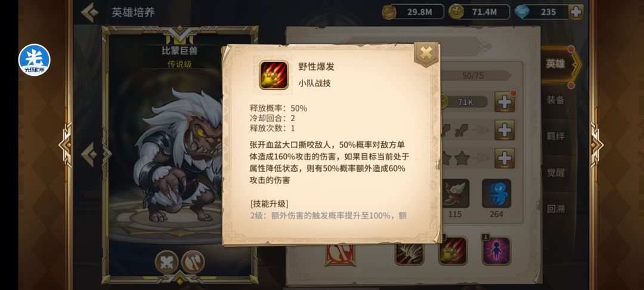Tap the crossed-axes weapon icon under the hero

193,262
